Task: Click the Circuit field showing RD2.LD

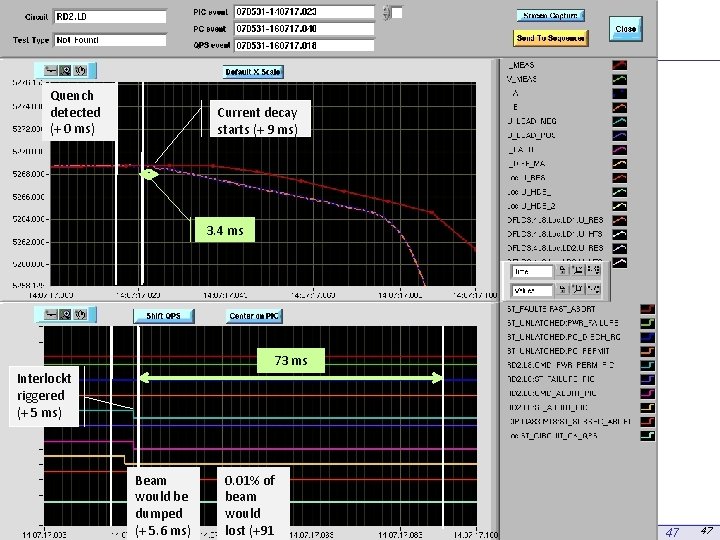Action: (110, 17)
